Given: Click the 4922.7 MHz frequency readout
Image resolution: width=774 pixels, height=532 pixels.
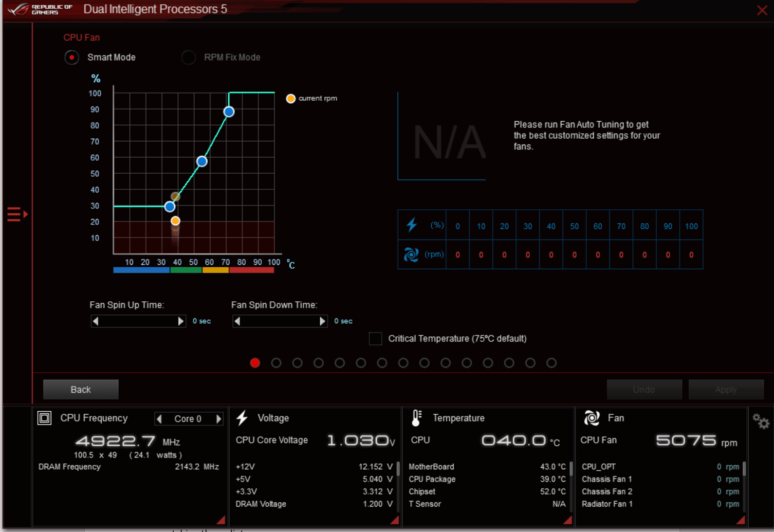Looking at the screenshot, I should (x=128, y=441).
